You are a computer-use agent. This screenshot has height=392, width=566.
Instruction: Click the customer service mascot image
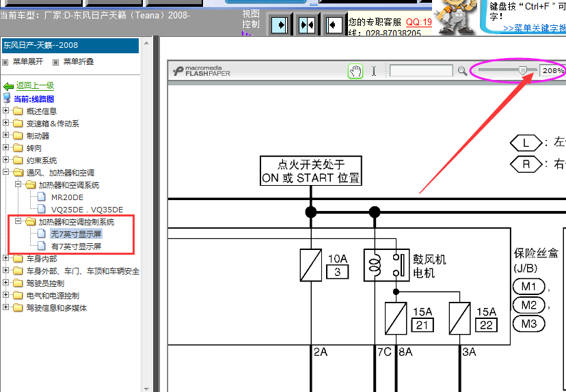[455, 17]
